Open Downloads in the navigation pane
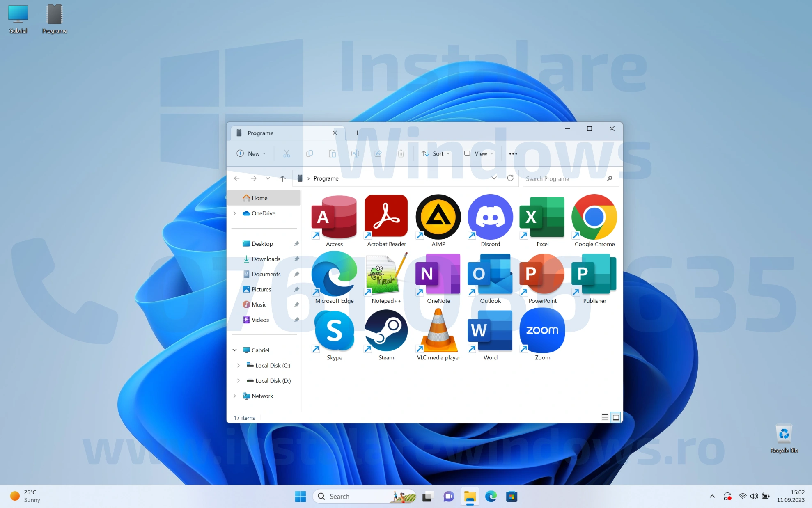The width and height of the screenshot is (812, 508). [266, 259]
